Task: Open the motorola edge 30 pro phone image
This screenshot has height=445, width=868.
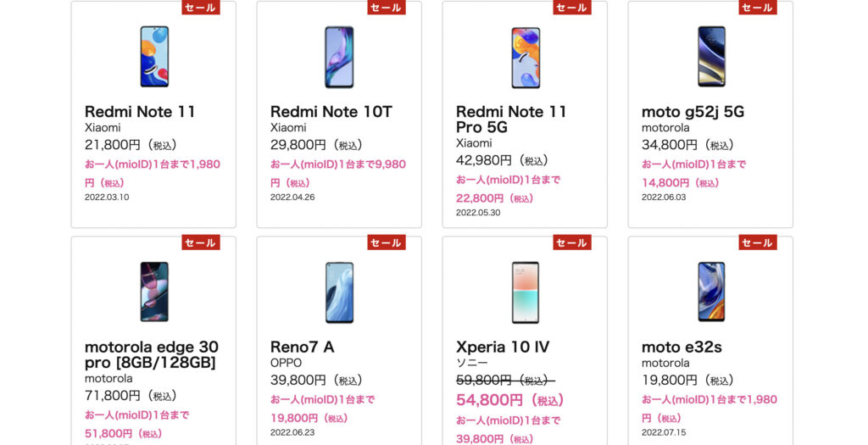Action: 154,292
